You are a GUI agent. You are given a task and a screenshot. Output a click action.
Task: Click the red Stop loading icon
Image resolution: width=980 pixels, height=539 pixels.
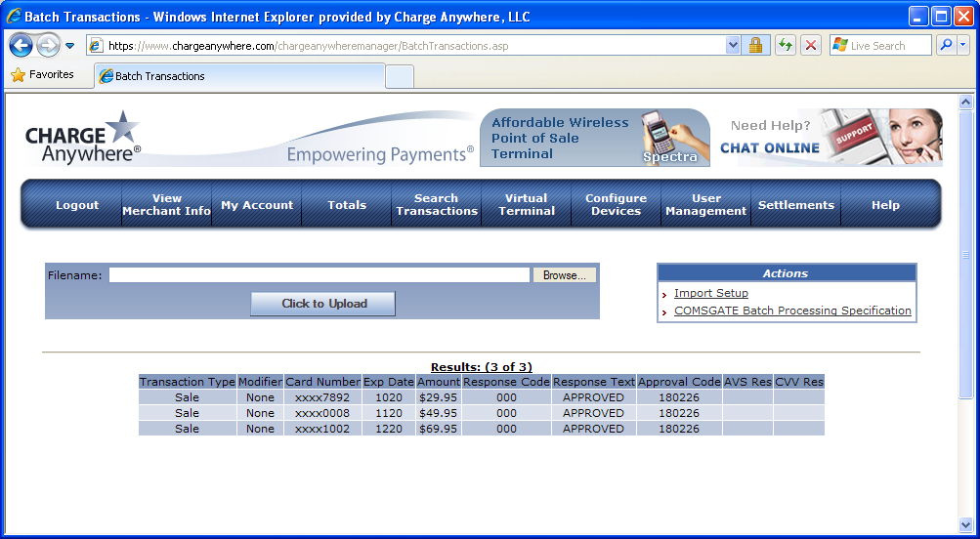coord(811,46)
